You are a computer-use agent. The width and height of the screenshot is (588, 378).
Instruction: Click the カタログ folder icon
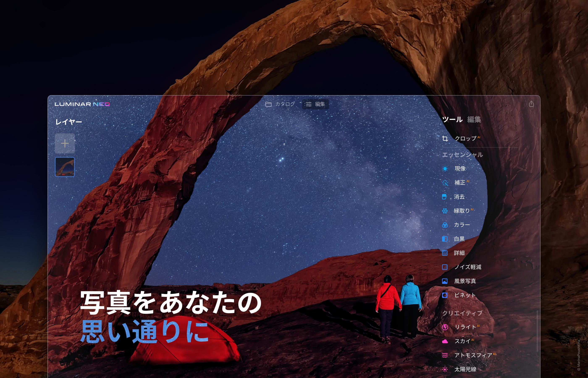[x=268, y=104]
